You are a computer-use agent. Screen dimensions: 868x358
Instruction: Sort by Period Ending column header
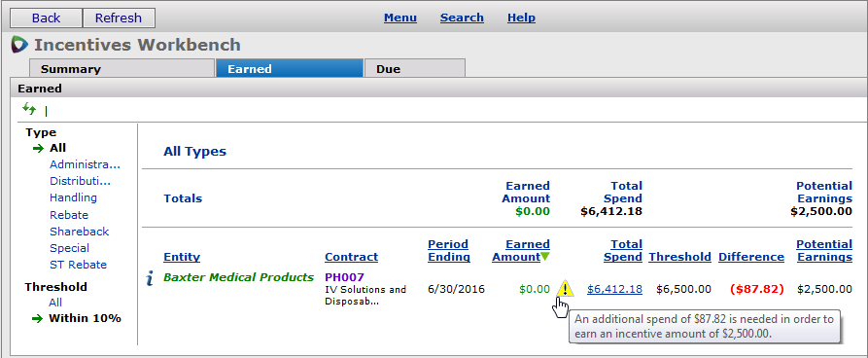[x=449, y=250]
